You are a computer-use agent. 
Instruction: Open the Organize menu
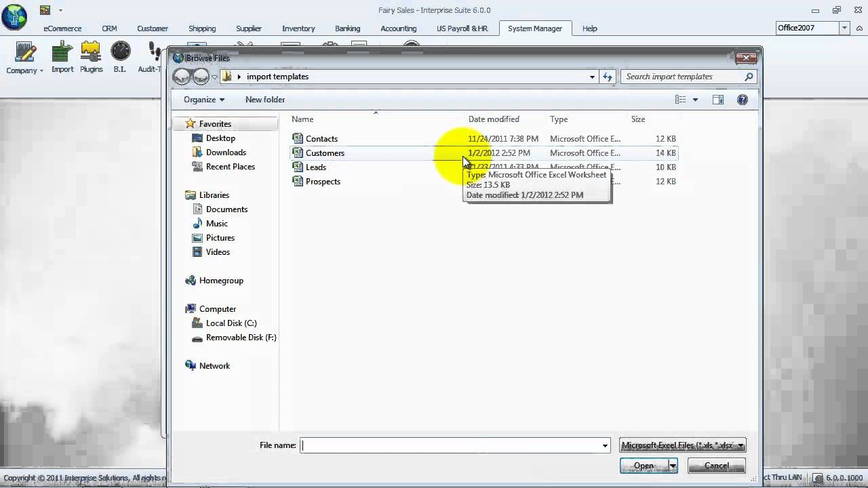tap(203, 100)
